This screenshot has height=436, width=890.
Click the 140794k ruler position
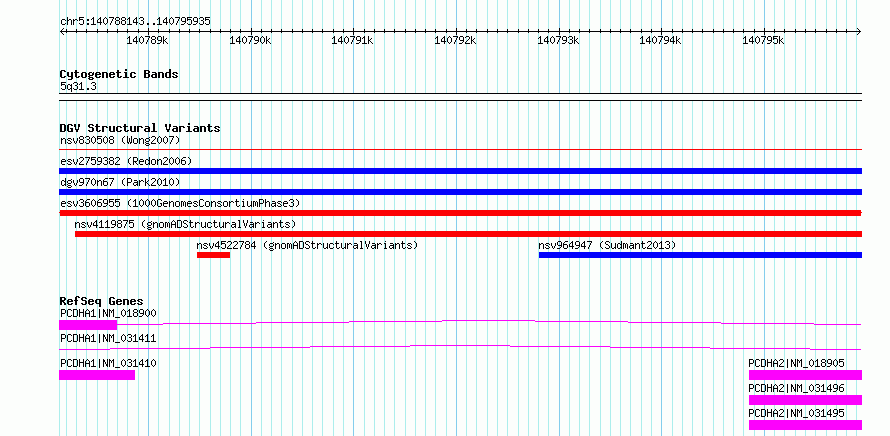661,40
